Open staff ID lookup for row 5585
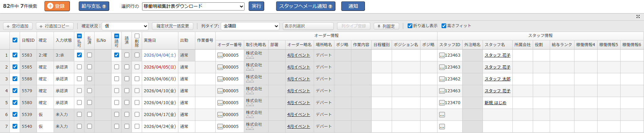Screen dimensions: 644x133 [x=442, y=67]
